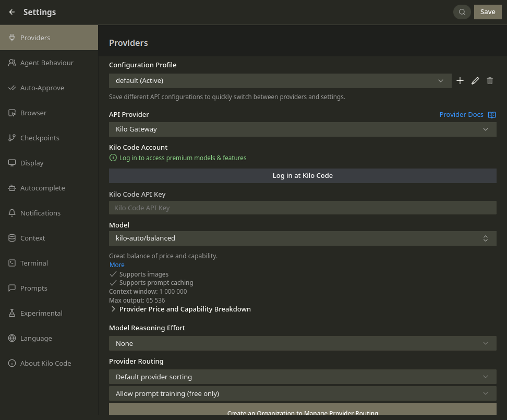Viewport: 507px width, 420px height.
Task: Click the Auto-Approve double-check icon
Action: coord(12,88)
